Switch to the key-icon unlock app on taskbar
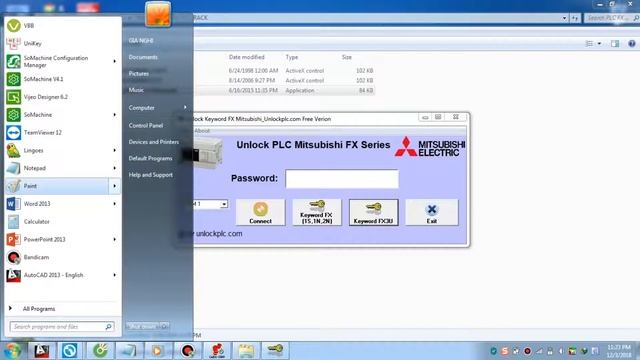Viewport: 640px width, 360px height. tap(275, 350)
